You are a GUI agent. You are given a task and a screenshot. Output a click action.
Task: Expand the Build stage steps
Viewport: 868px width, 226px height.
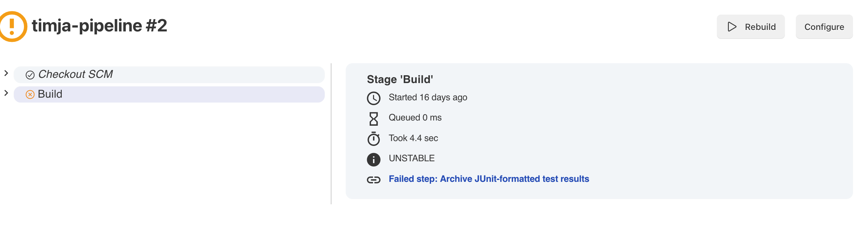(x=6, y=94)
